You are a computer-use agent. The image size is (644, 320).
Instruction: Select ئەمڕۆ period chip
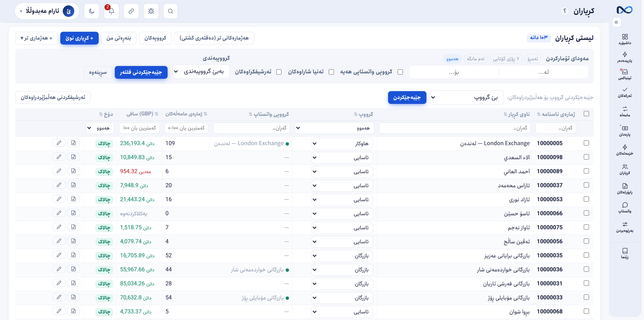click(533, 59)
